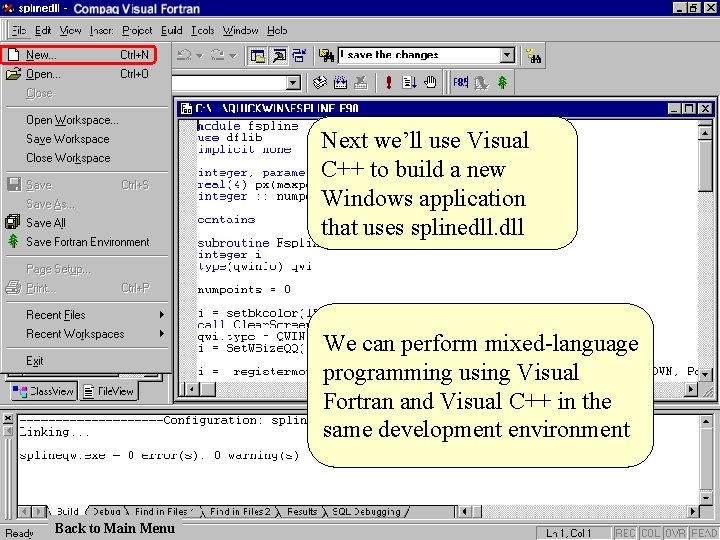Open the undo history dropdown arrow
This screenshot has width=720, height=540.
point(199,56)
